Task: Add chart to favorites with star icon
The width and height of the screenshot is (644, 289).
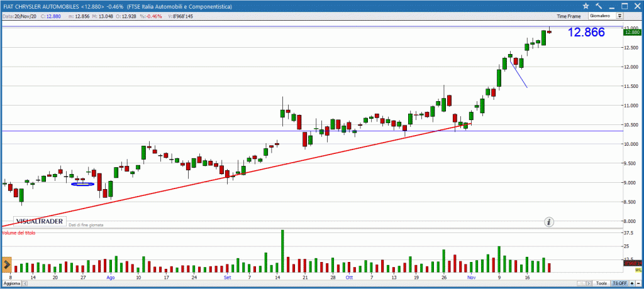Action: coord(586,6)
